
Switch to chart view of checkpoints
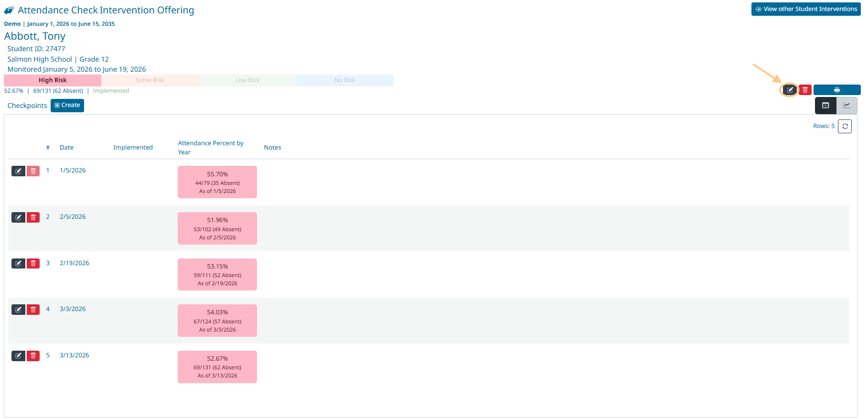point(847,106)
